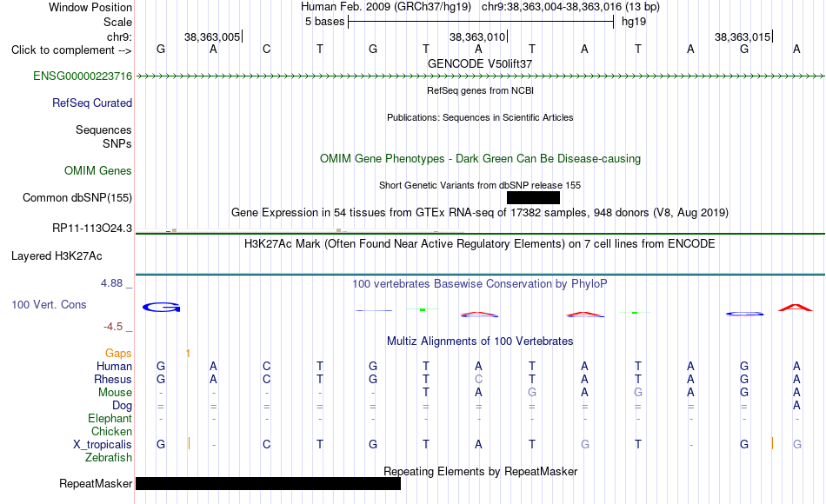826x504 pixels.
Task: Click the Layered H3K27Ac track label
Action: click(57, 256)
